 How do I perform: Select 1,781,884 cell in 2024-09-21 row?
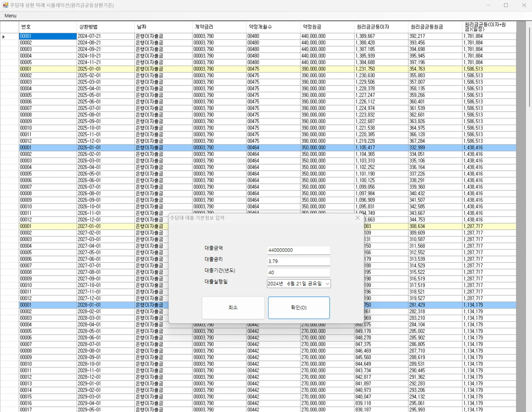pos(489,49)
